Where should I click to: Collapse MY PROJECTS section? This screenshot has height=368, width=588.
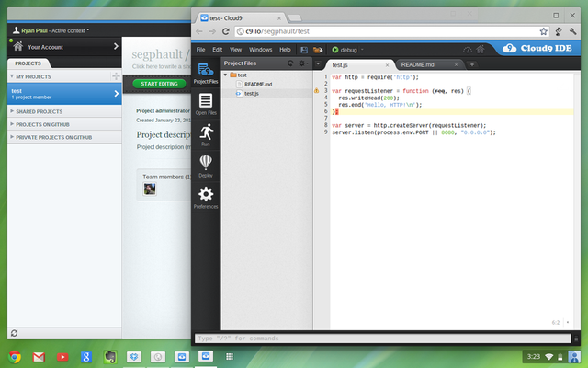coord(12,76)
